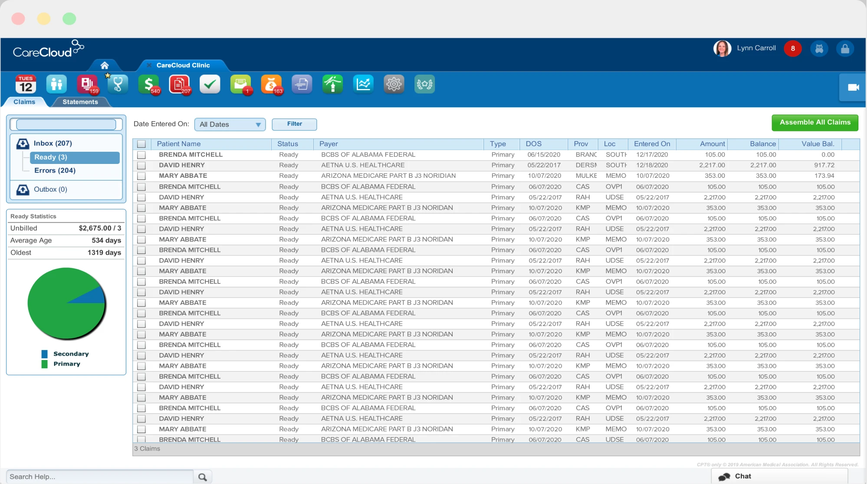Go to the home tab icon
The height and width of the screenshot is (484, 868).
(104, 65)
